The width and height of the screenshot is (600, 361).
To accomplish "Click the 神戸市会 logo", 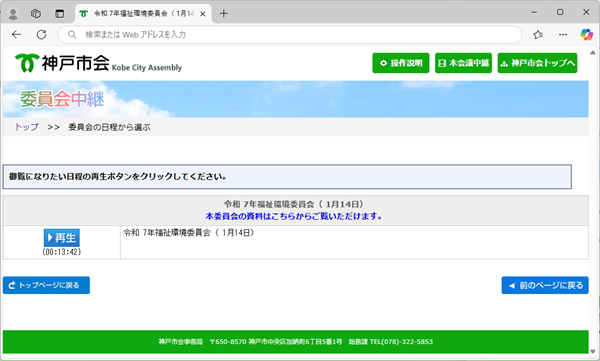I will (98, 63).
